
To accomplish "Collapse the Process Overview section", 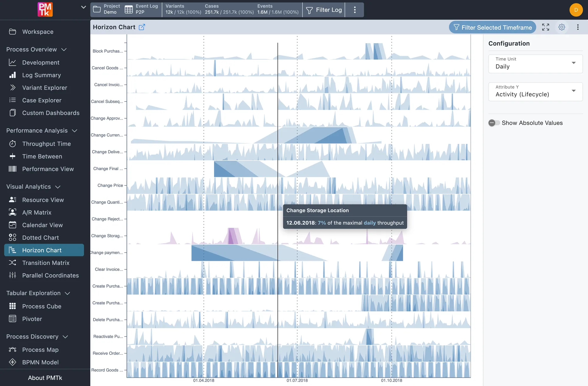I will tap(64, 49).
